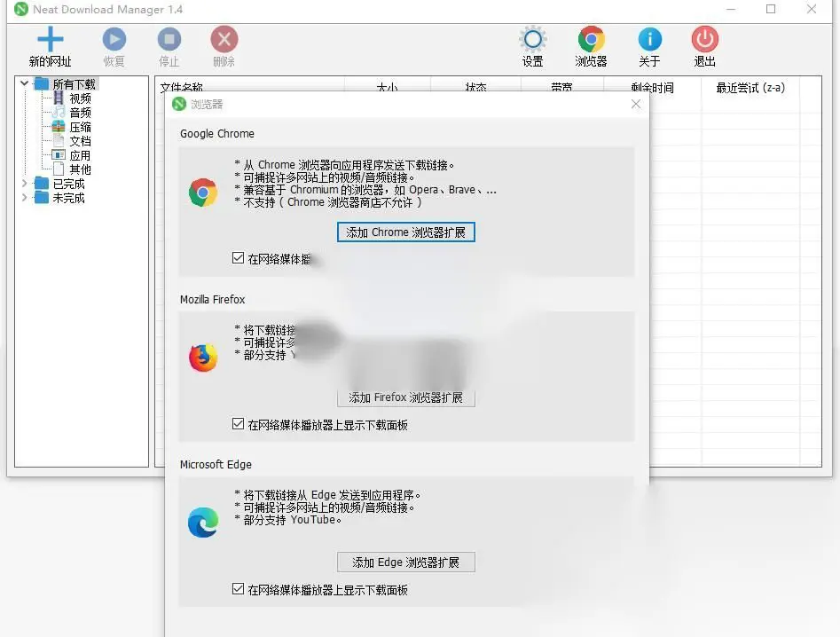This screenshot has width=840, height=637.
Task: Click Google Chrome section heading
Action: (217, 133)
